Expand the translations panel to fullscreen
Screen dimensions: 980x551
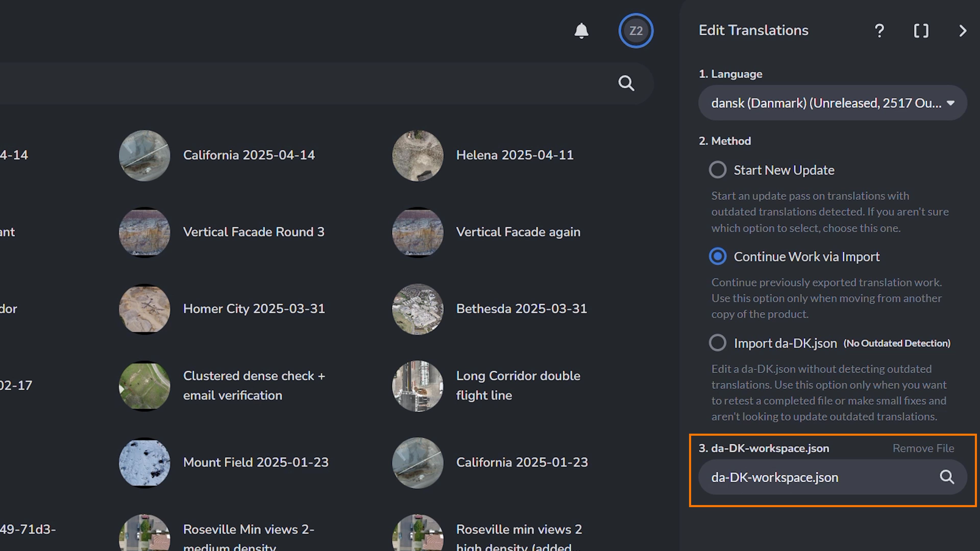[921, 31]
